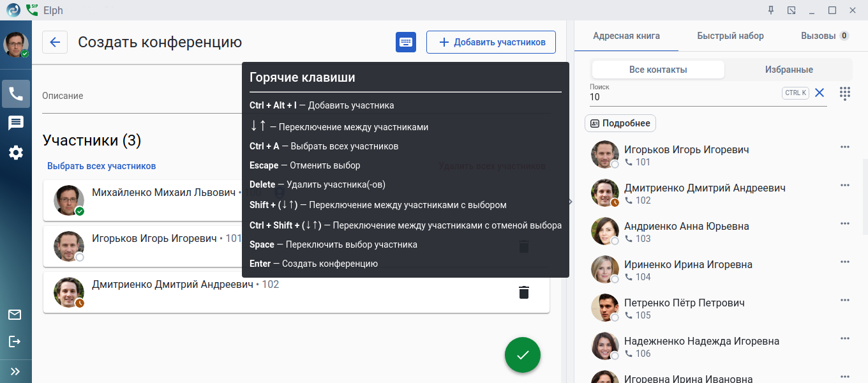Open more options for Андриенко Анна Юрьевна
The width and height of the screenshot is (868, 383).
(x=845, y=224)
